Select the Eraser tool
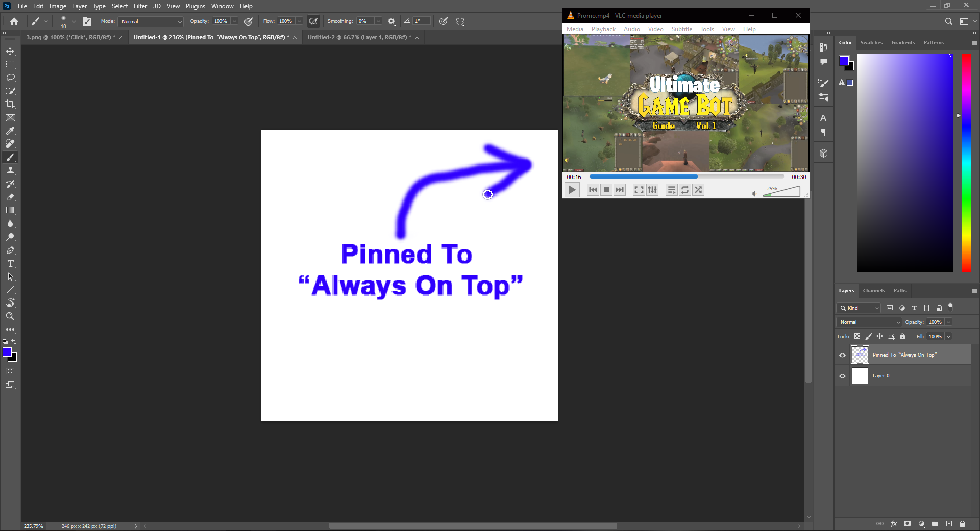Image resolution: width=980 pixels, height=531 pixels. click(10, 197)
